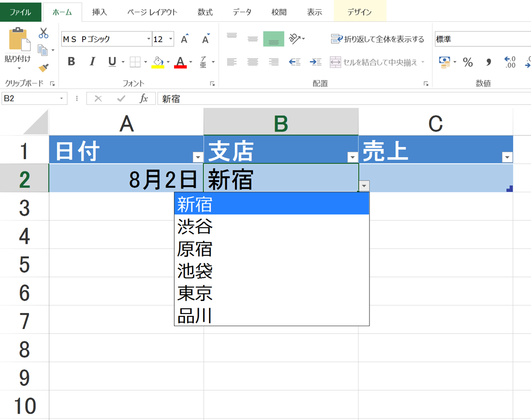Screen dimensions: 531x420
Task: Click the formula bar cancel X
Action: click(98, 99)
